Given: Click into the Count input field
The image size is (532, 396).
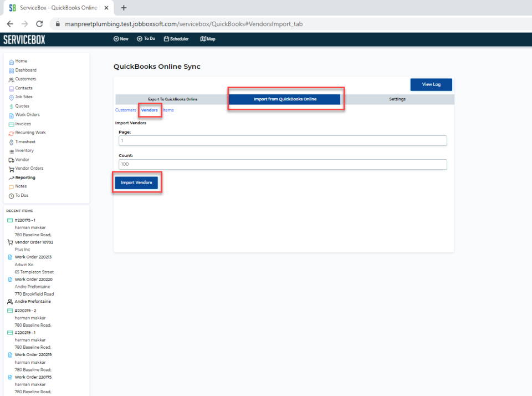Looking at the screenshot, I should click(x=283, y=164).
